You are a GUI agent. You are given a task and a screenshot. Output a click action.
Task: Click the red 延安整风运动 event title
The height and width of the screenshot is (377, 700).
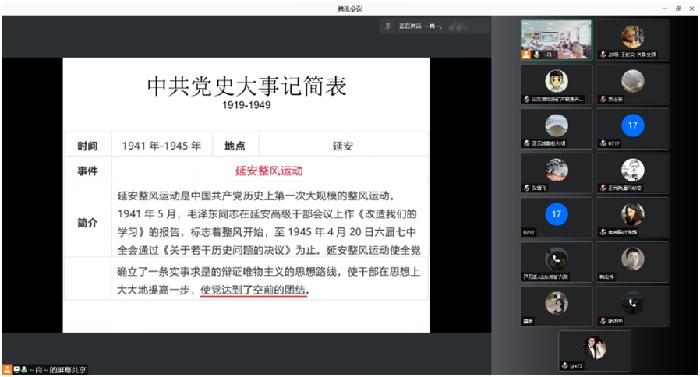tap(269, 171)
